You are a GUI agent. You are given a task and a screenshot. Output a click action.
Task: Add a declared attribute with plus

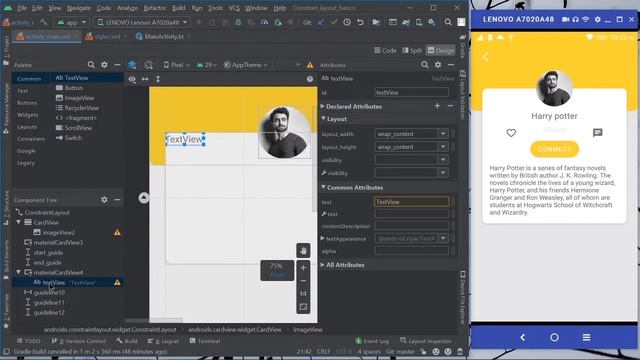[437, 106]
